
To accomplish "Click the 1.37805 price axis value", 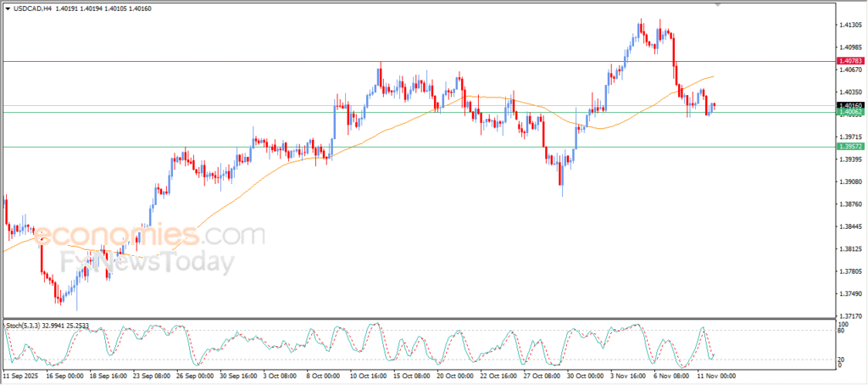I will pos(851,271).
